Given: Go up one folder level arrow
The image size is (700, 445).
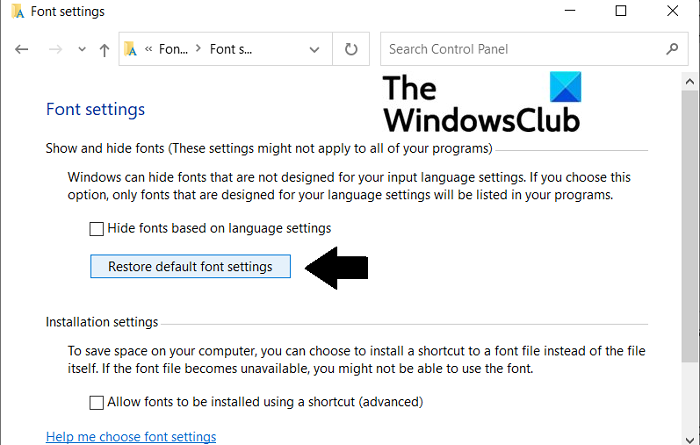Looking at the screenshot, I should pyautogui.click(x=104, y=50).
